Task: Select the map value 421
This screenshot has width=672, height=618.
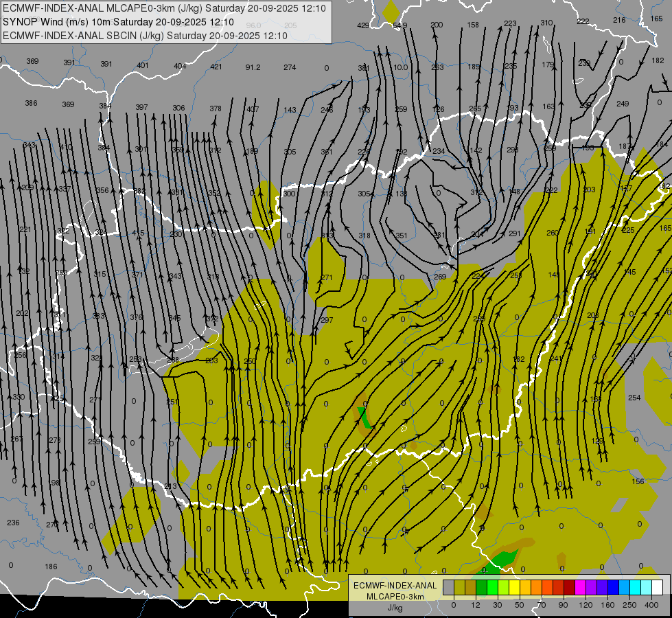Action: point(216,67)
